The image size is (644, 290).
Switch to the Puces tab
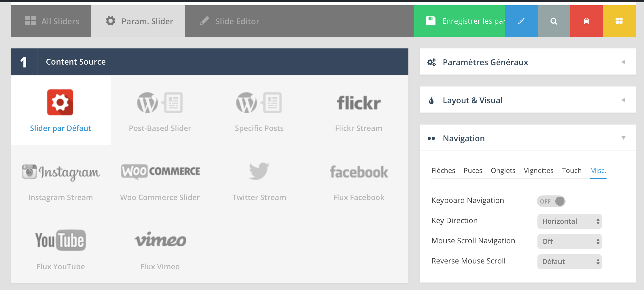click(473, 171)
